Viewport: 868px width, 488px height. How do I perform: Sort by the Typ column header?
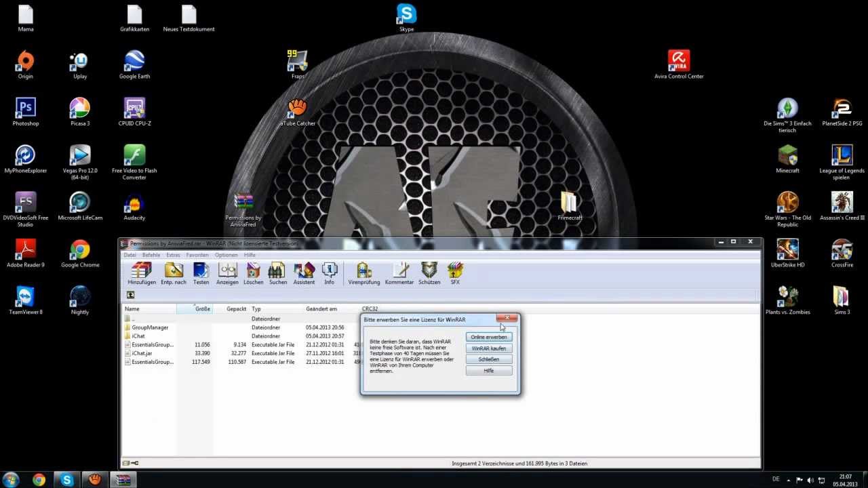276,308
